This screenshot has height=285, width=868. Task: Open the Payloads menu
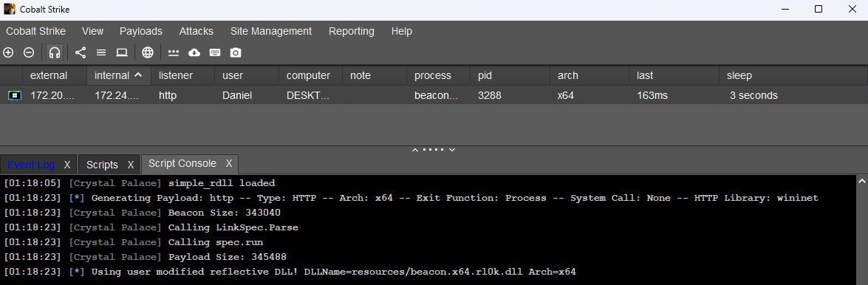click(x=141, y=32)
